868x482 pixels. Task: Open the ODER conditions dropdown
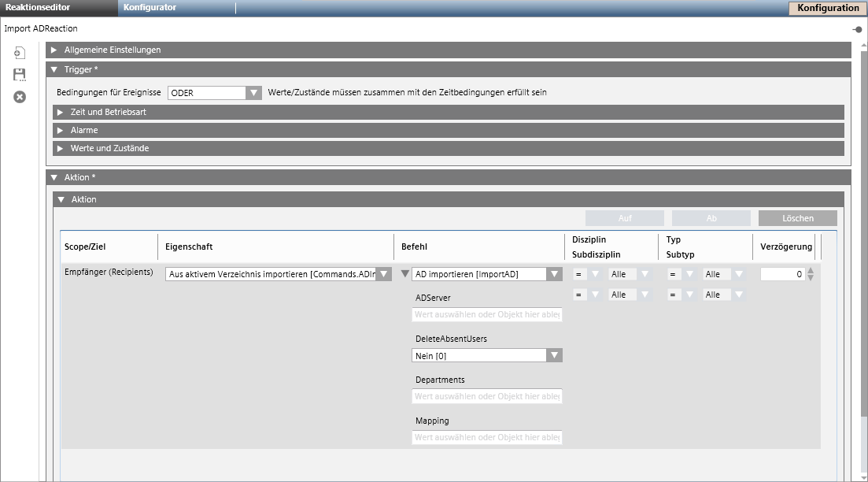(253, 92)
